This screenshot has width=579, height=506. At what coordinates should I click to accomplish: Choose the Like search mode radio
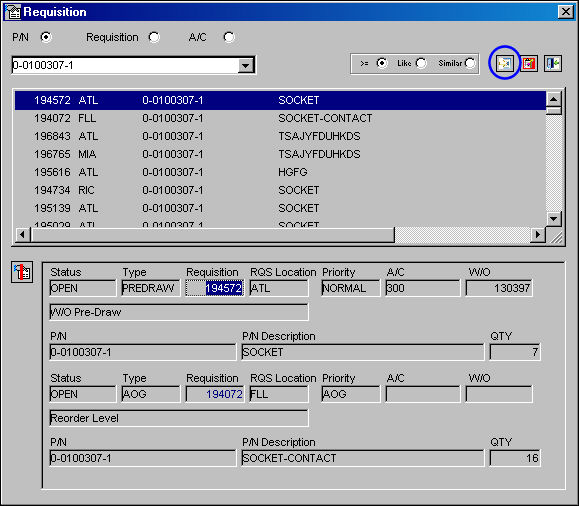421,64
